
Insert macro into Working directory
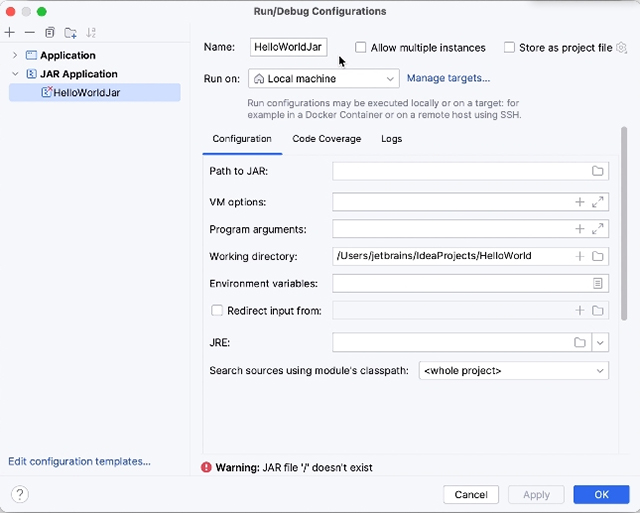pos(580,256)
